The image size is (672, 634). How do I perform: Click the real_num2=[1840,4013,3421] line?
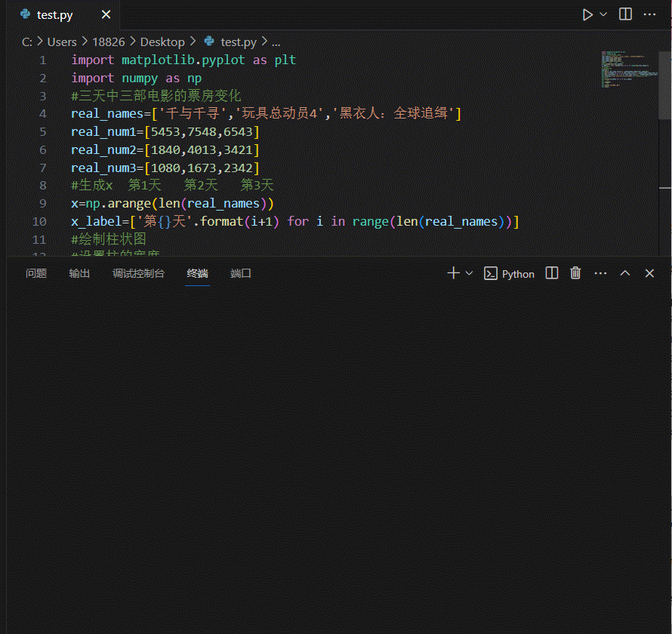165,149
